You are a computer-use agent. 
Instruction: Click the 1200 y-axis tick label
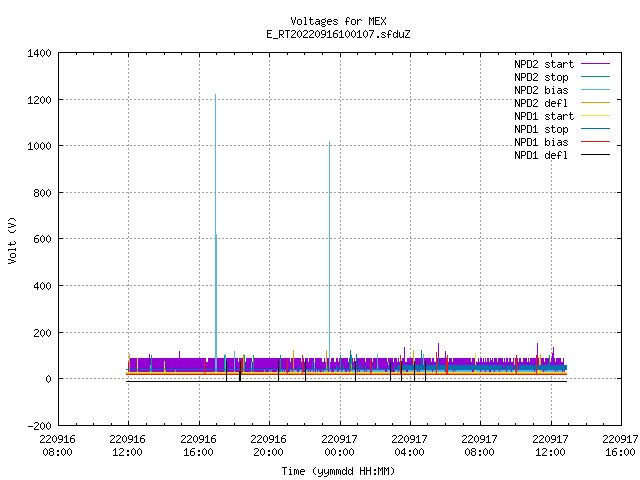click(40, 100)
